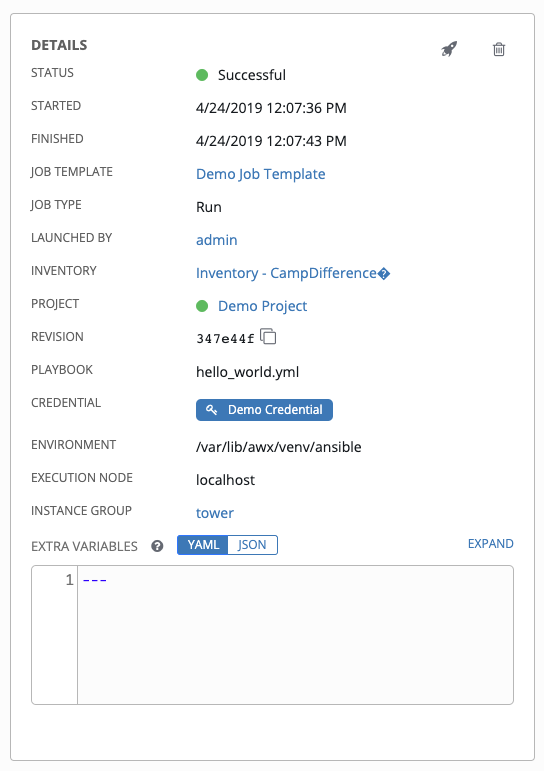Copy the revision hash 347e44f

point(268,337)
